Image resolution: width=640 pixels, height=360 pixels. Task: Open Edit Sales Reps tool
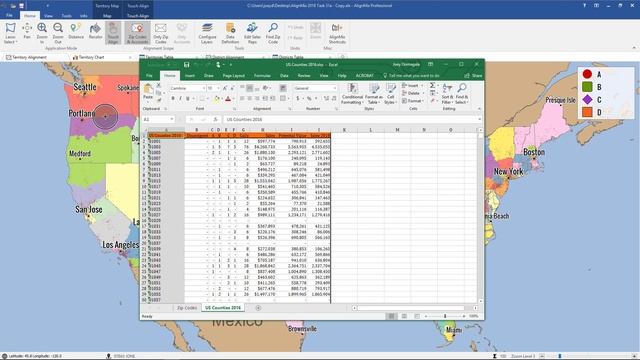pyautogui.click(x=252, y=33)
